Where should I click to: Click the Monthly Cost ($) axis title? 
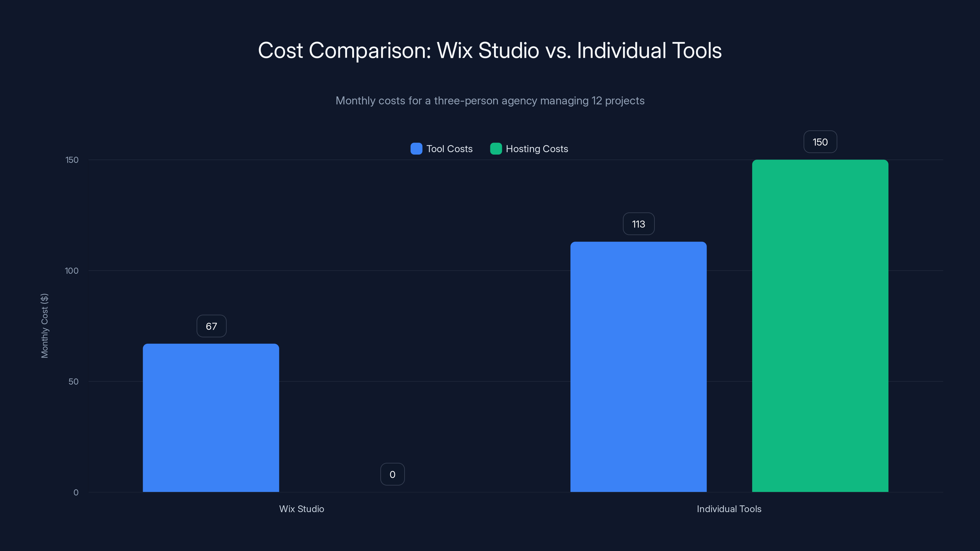44,326
